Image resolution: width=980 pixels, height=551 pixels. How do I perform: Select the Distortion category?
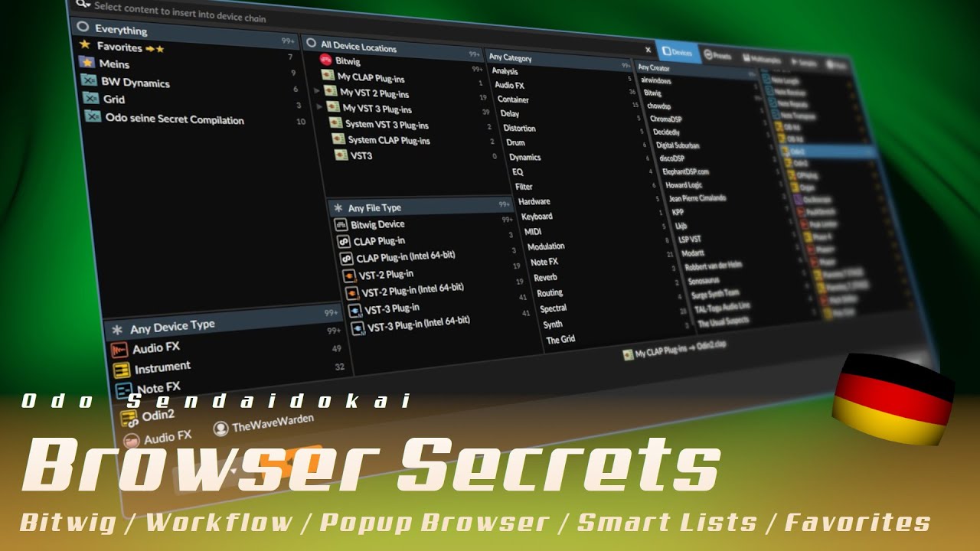point(519,128)
